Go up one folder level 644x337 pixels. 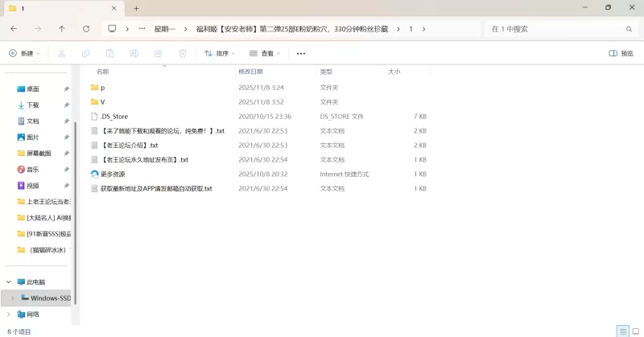[62, 28]
